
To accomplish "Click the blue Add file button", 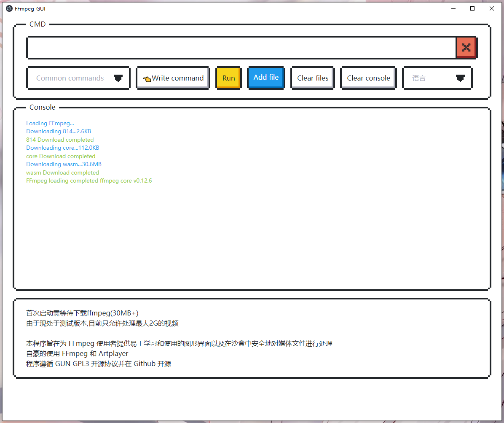I will (x=266, y=78).
